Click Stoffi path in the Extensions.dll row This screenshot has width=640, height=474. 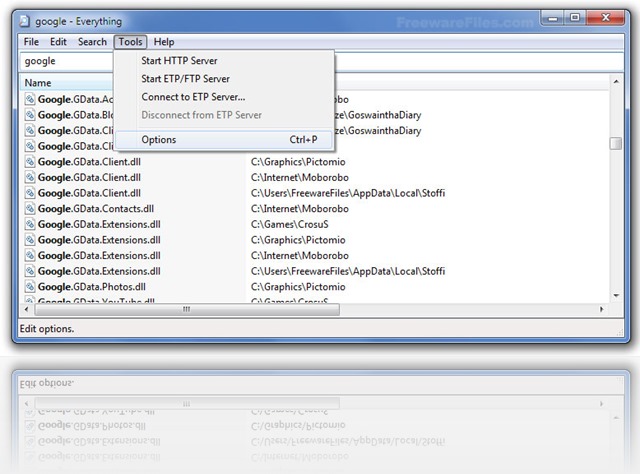pos(348,271)
